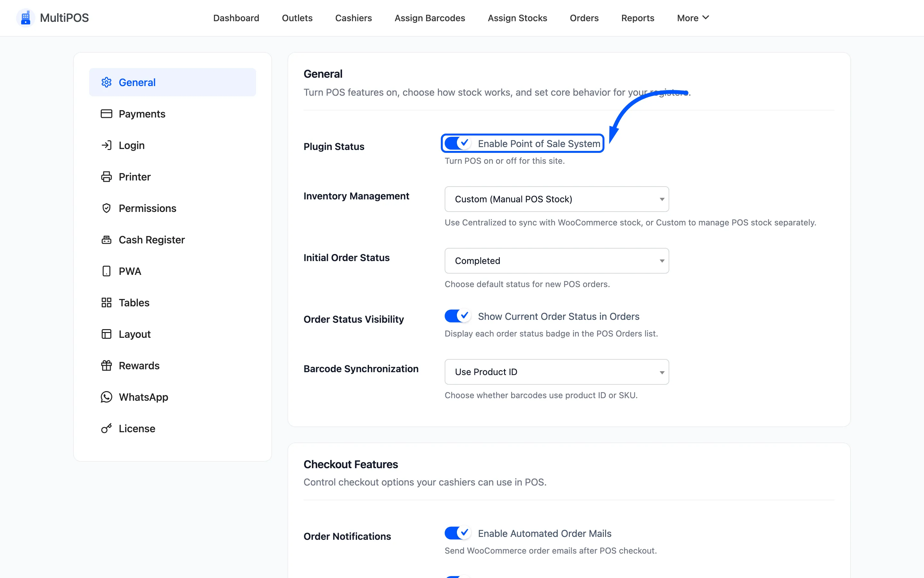Click the Enable Automated Order Mails label

544,533
